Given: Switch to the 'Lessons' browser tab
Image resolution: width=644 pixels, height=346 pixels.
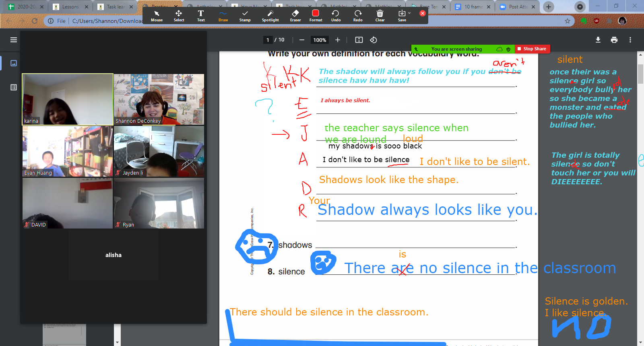Looking at the screenshot, I should tap(70, 7).
